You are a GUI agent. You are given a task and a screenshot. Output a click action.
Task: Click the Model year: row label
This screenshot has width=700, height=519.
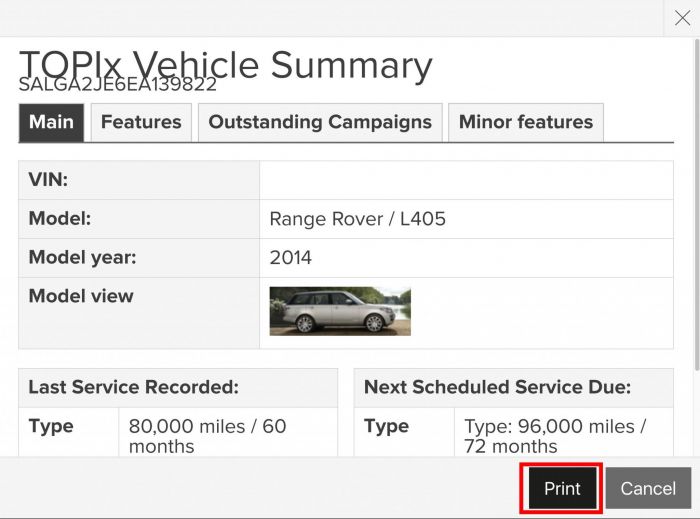click(x=83, y=257)
